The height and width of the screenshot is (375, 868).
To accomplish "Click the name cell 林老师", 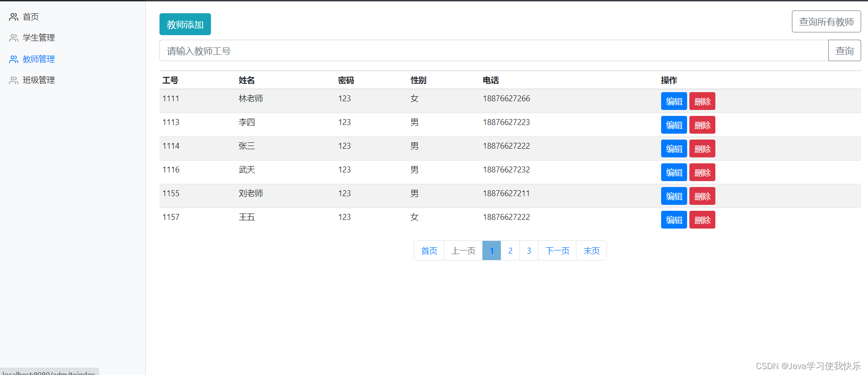I will (251, 99).
